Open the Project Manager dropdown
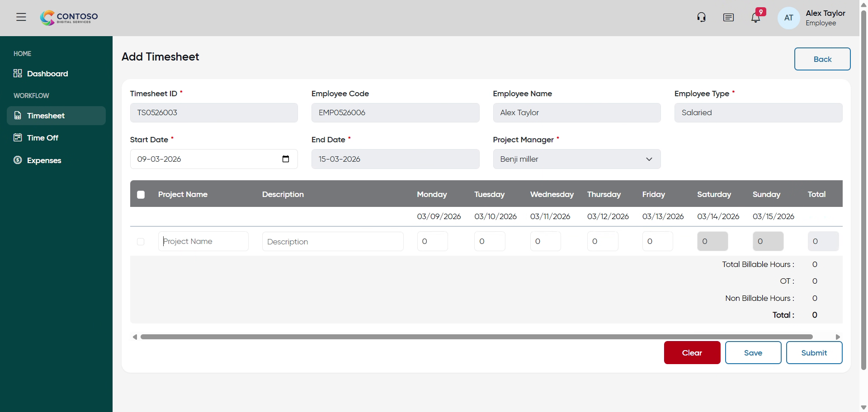Screen dimensions: 868x412 [x=576, y=159]
